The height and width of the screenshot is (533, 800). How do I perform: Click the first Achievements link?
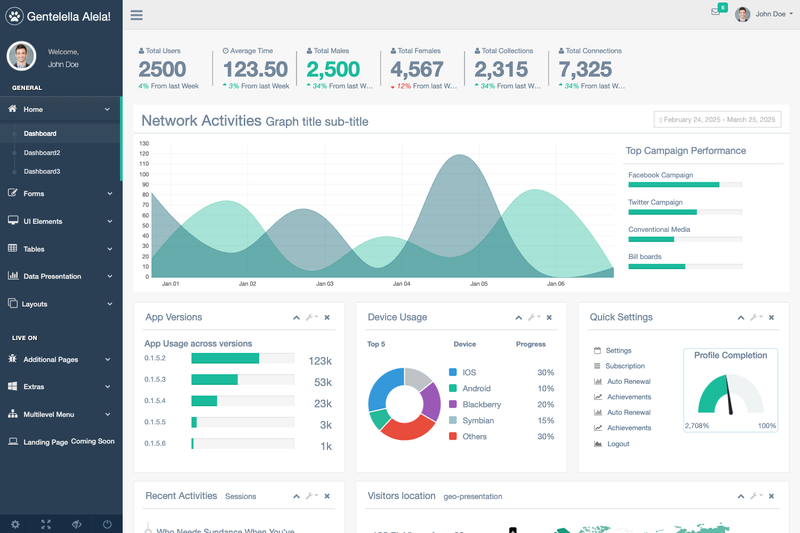click(629, 397)
